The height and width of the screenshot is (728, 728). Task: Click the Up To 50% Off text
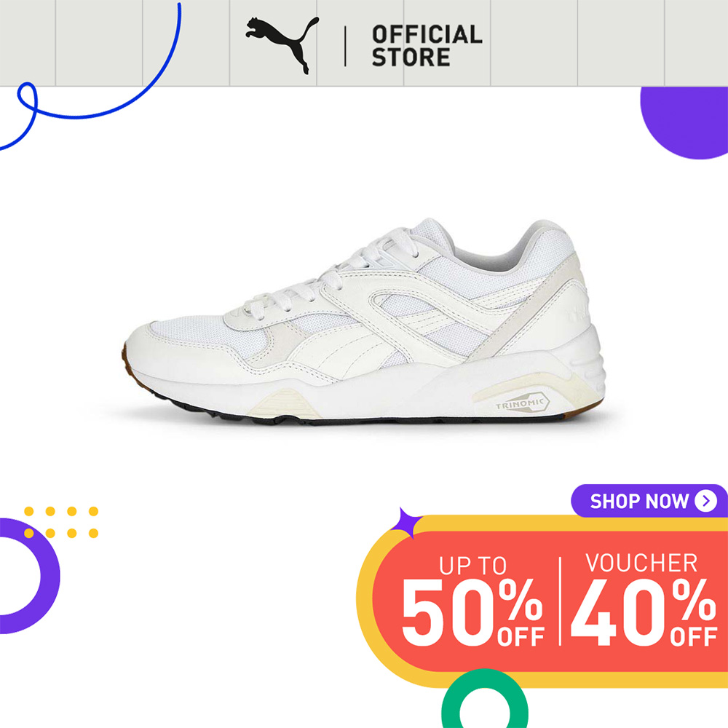coord(472,601)
